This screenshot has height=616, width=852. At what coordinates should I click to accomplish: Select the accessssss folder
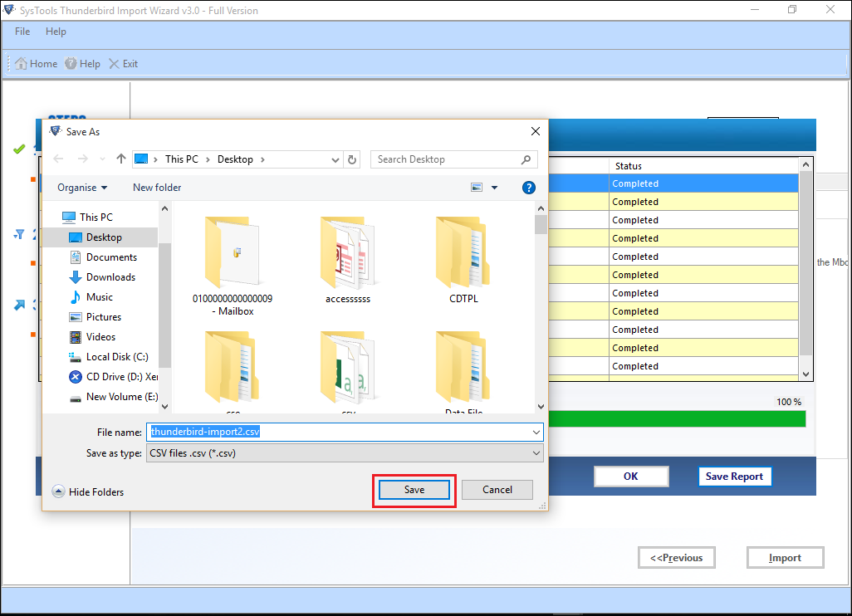348,260
